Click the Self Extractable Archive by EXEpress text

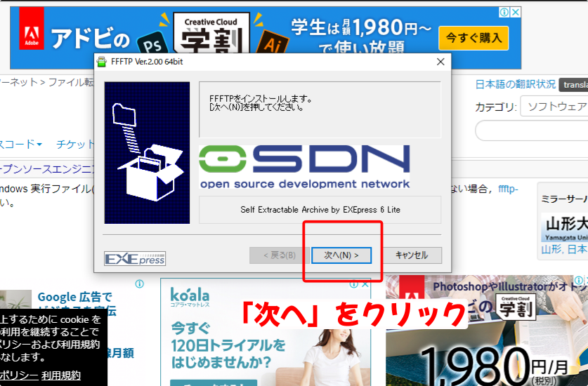pyautogui.click(x=320, y=209)
